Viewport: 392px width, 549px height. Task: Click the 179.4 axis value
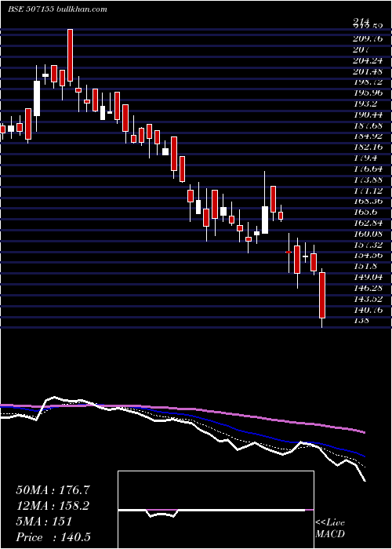(x=365, y=158)
